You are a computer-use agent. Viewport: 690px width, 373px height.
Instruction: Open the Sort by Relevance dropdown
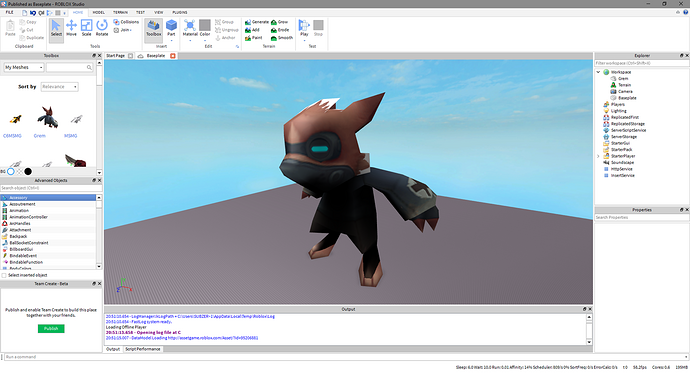tap(60, 87)
